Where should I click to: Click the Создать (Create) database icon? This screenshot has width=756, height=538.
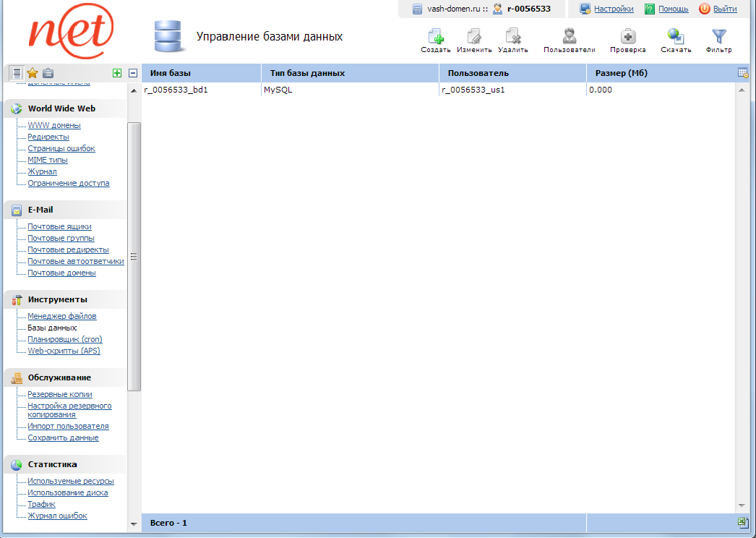click(x=435, y=38)
